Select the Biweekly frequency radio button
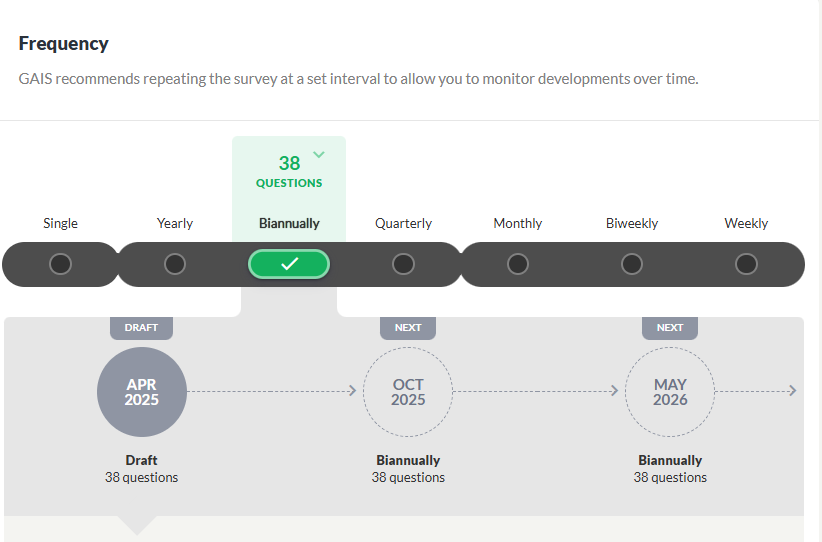This screenshot has width=822, height=542. pos(632,264)
